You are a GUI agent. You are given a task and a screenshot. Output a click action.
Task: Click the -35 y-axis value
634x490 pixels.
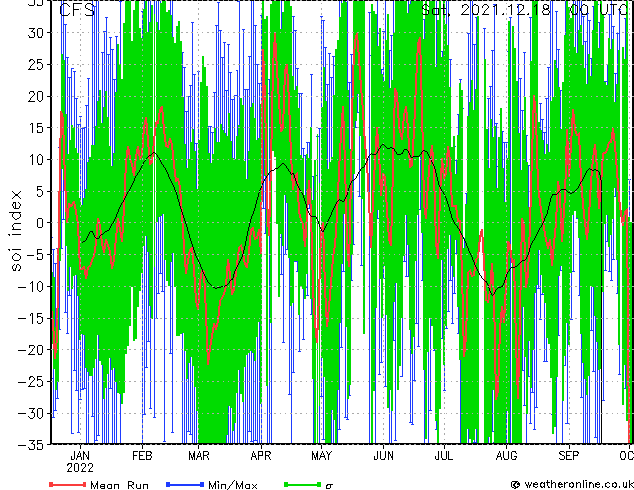coord(31,445)
